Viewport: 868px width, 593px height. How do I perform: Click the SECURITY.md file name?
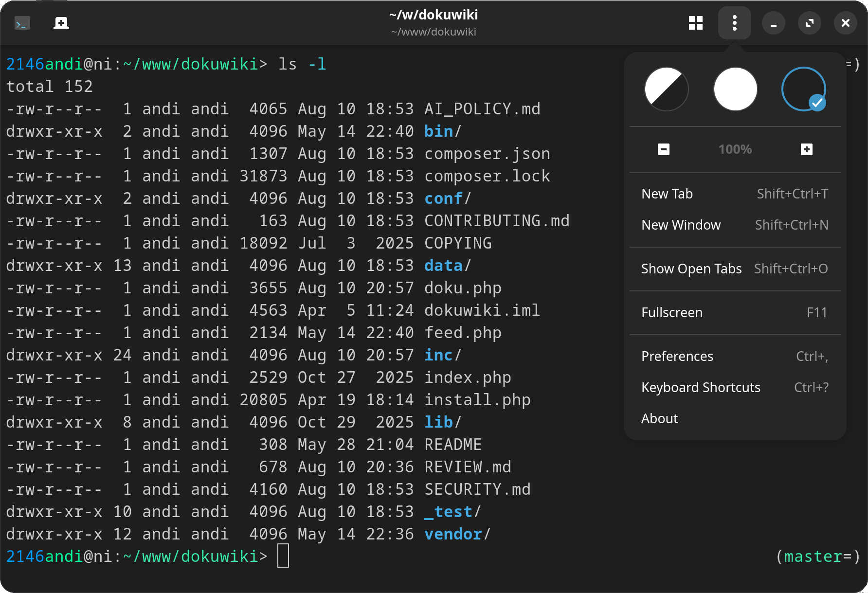(477, 489)
